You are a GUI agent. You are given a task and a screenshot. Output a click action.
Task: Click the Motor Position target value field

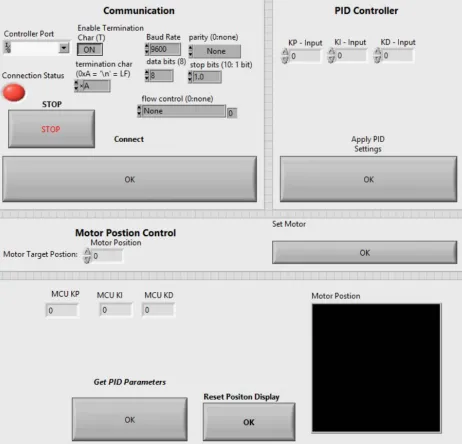click(107, 256)
